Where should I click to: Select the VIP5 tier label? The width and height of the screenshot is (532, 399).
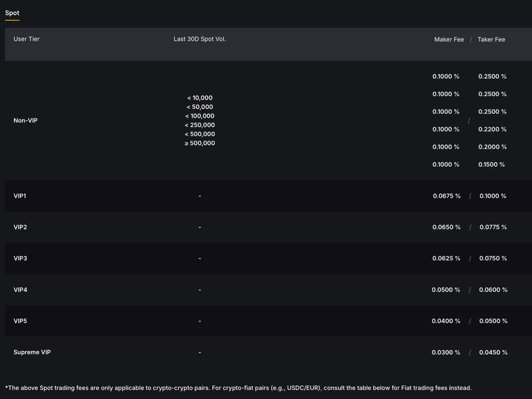[20, 321]
